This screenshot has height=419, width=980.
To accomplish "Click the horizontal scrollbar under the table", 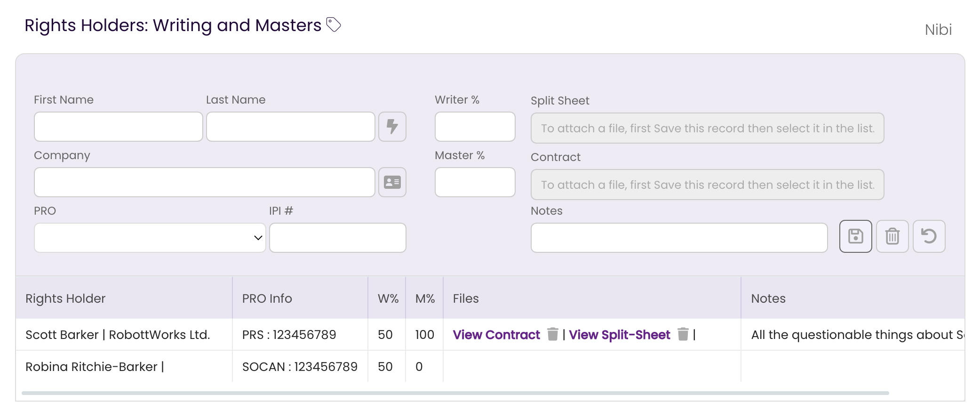I will click(455, 393).
